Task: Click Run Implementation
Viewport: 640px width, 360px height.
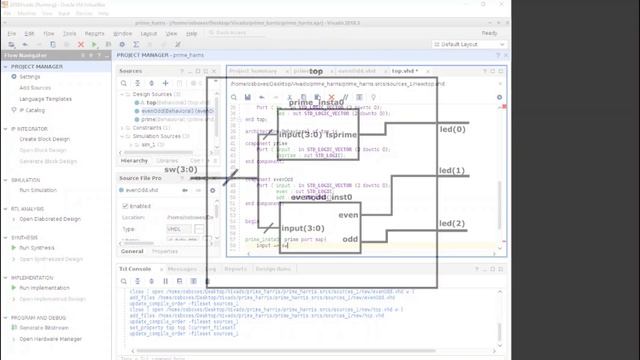Action: point(44,288)
